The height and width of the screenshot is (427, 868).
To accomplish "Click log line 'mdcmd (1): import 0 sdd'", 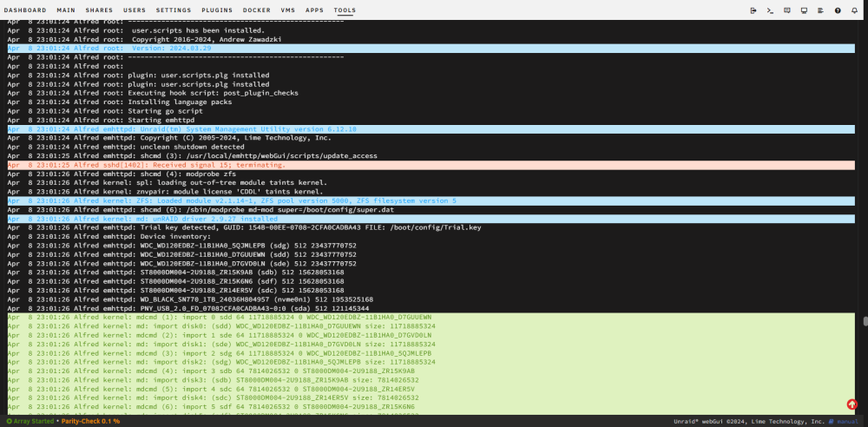I will pyautogui.click(x=431, y=318).
